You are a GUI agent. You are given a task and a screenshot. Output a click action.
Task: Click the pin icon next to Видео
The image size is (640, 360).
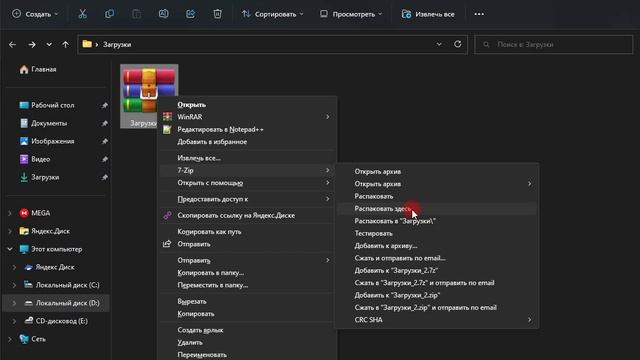(104, 159)
